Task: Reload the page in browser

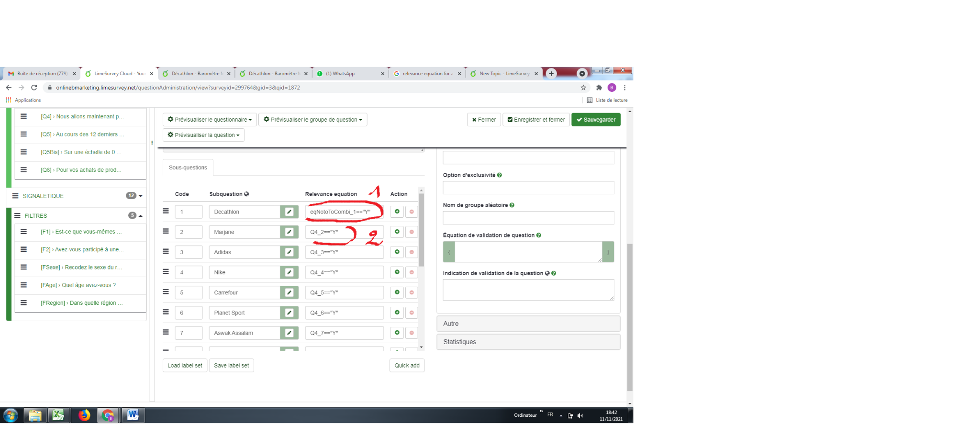Action: [34, 88]
